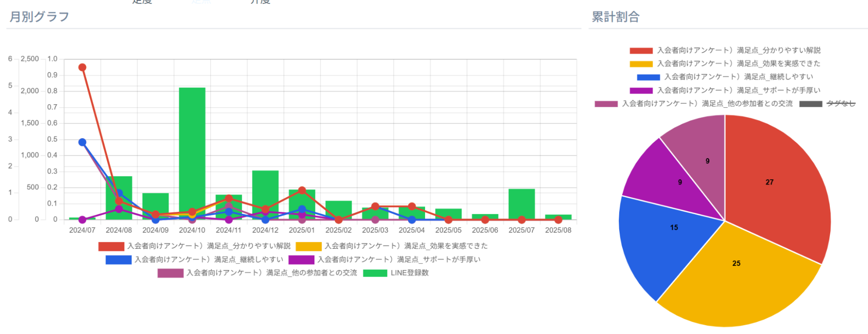Toggle 効果を実感できた series in bar chart legend

pos(392,246)
